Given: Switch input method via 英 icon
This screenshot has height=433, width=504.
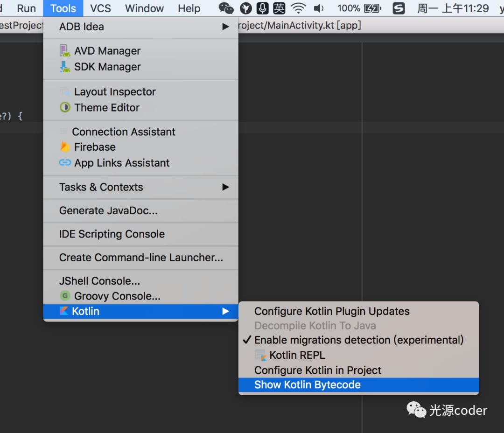Looking at the screenshot, I should point(279,8).
